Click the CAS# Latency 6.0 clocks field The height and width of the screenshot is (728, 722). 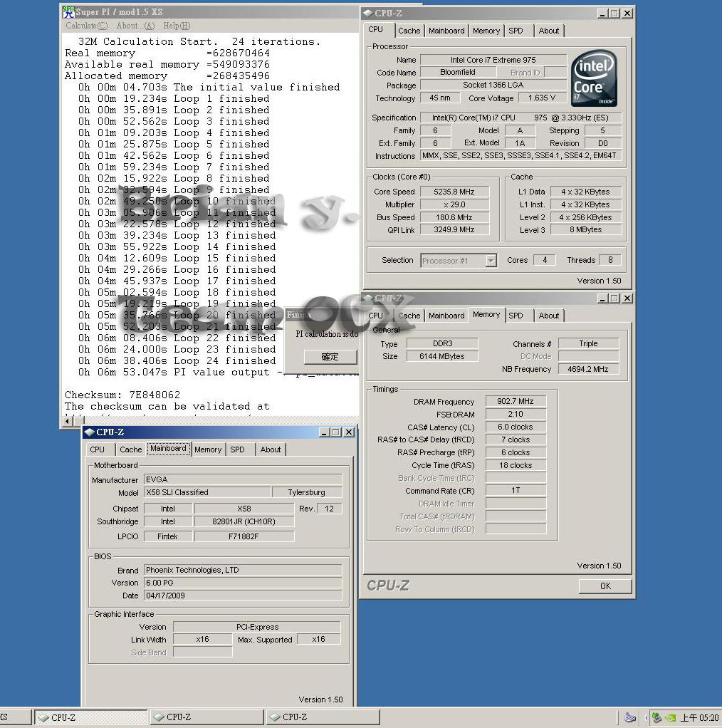515,427
